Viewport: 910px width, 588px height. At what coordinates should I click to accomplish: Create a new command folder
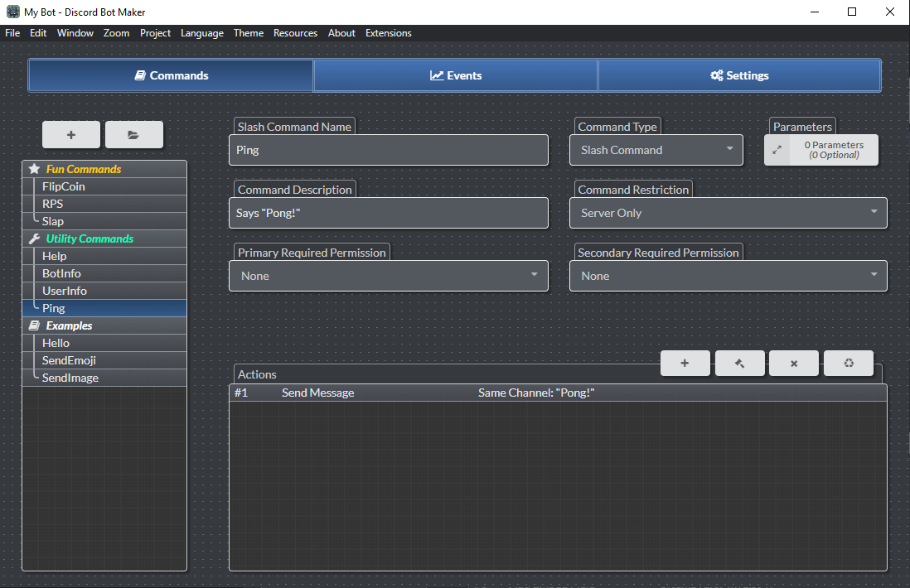[133, 134]
